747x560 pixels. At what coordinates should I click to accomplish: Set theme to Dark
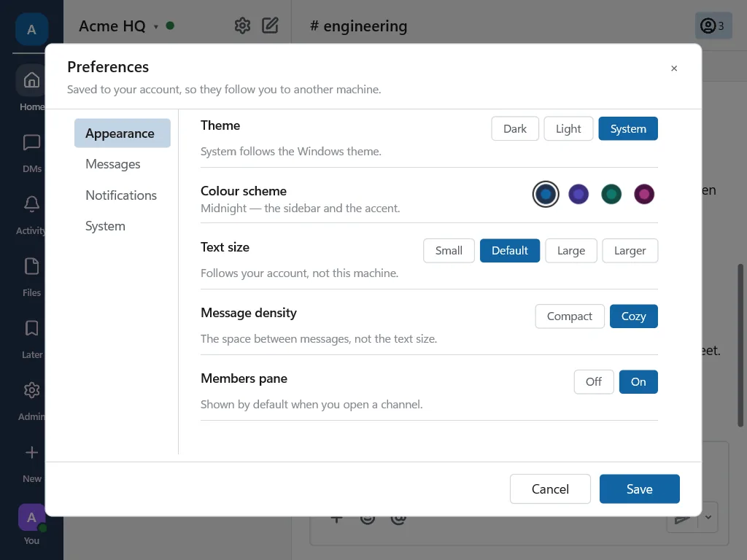click(x=515, y=128)
